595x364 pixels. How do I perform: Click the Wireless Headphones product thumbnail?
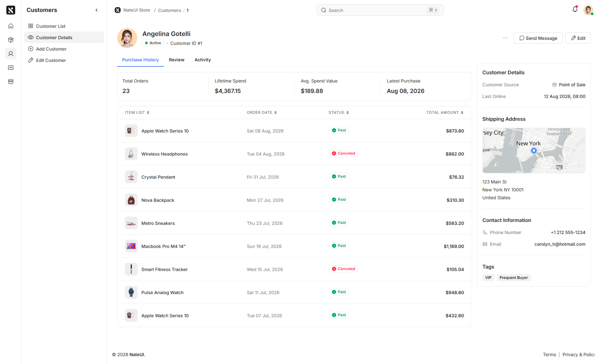(131, 154)
